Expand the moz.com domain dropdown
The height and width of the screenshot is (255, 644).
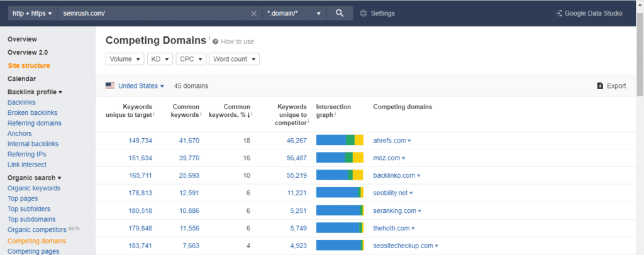(x=403, y=158)
